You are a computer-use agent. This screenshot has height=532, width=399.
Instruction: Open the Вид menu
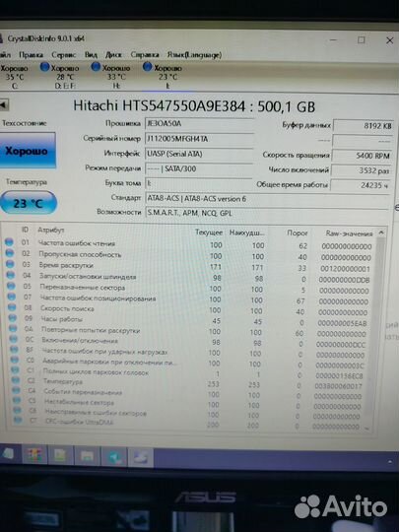point(91,54)
